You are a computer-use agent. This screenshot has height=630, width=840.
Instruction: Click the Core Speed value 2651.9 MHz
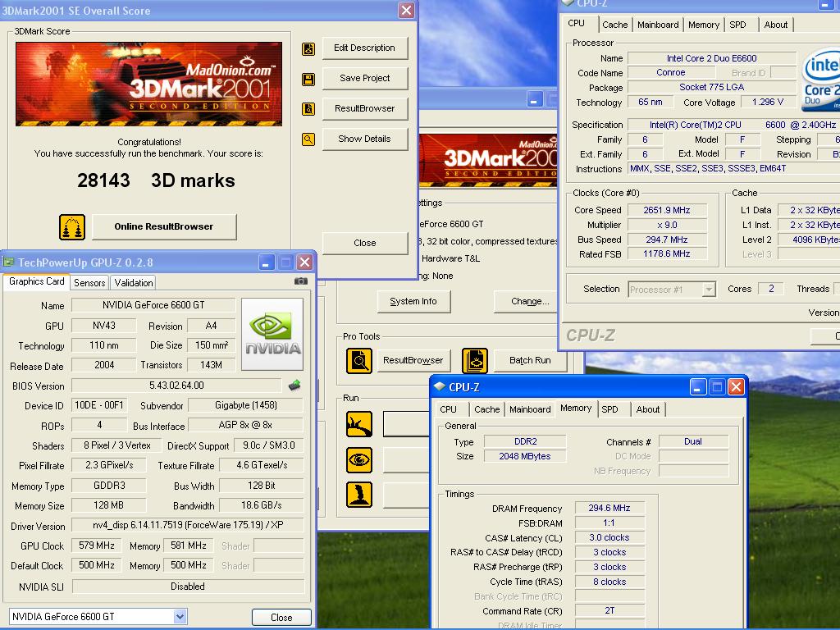(x=667, y=210)
